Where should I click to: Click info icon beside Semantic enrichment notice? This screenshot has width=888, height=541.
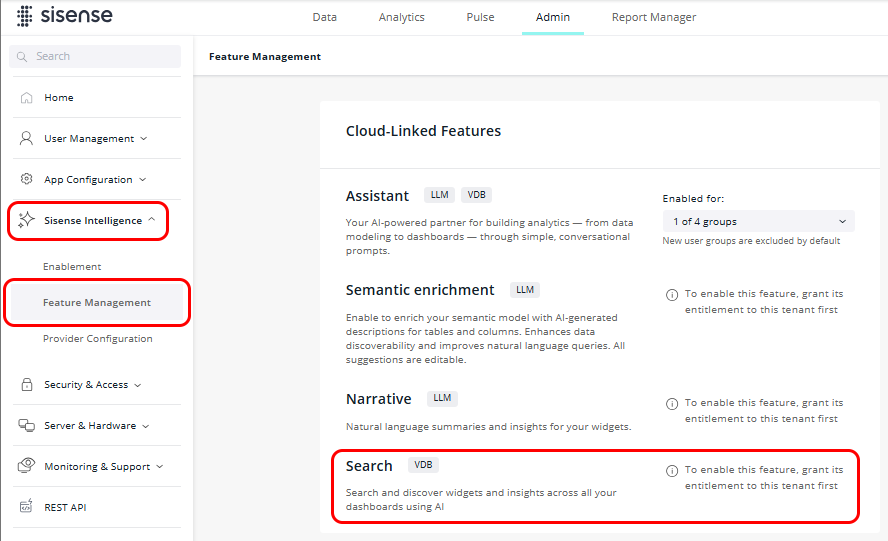(x=672, y=295)
